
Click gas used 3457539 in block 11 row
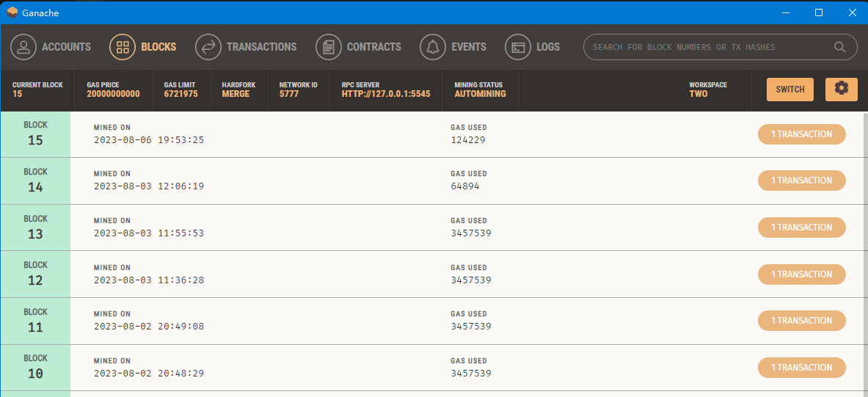click(471, 327)
